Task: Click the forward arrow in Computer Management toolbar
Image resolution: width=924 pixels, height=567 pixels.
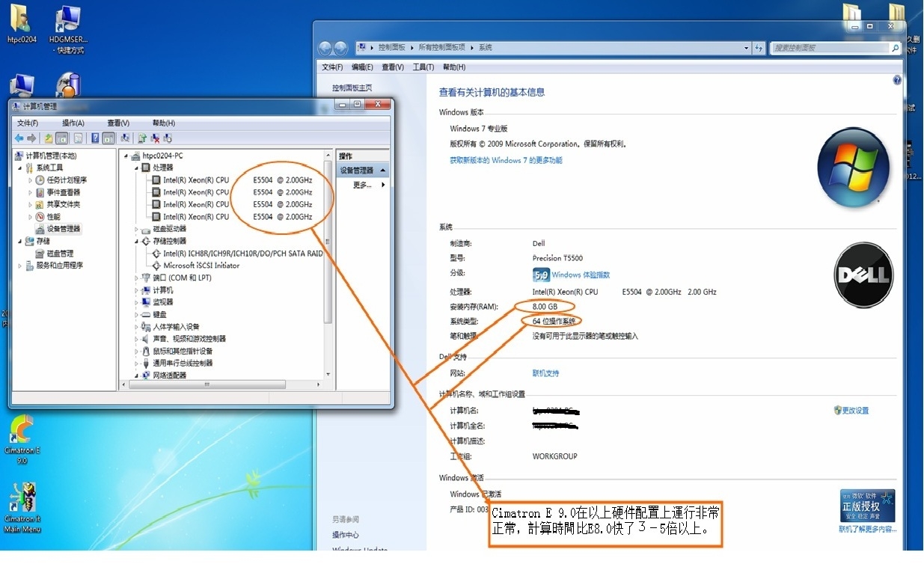Action: coord(31,138)
